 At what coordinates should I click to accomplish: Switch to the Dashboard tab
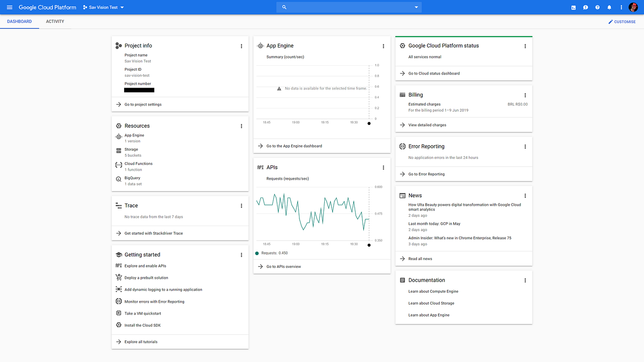19,22
